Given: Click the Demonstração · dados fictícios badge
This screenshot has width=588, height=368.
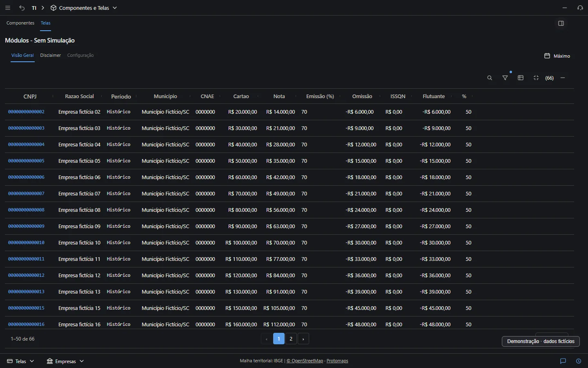Looking at the screenshot, I should (541, 341).
